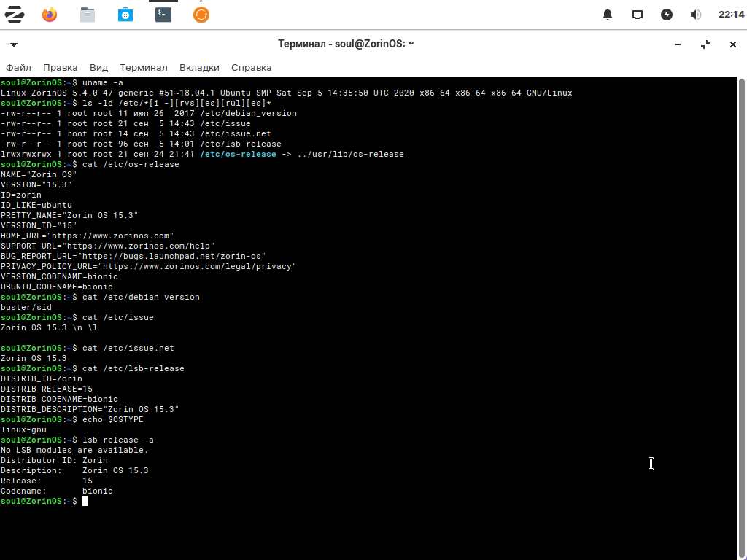The height and width of the screenshot is (560, 747).
Task: Click the 'ID=zorin' line
Action: click(21, 195)
